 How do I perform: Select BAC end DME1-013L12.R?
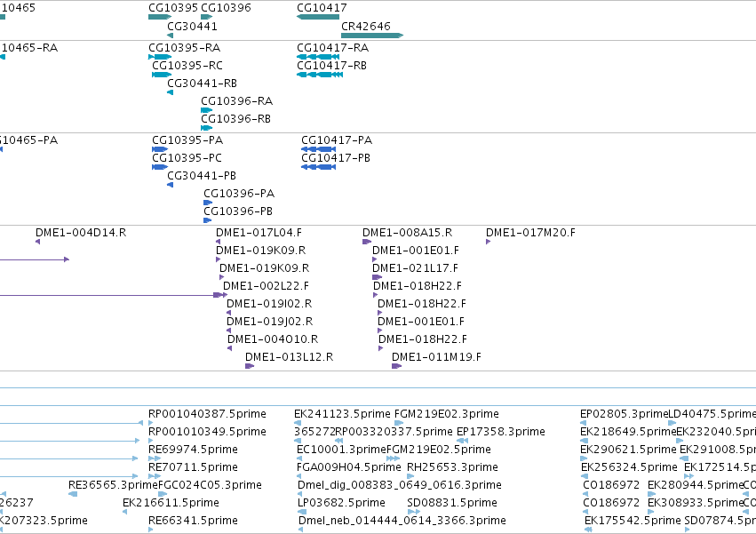click(290, 357)
